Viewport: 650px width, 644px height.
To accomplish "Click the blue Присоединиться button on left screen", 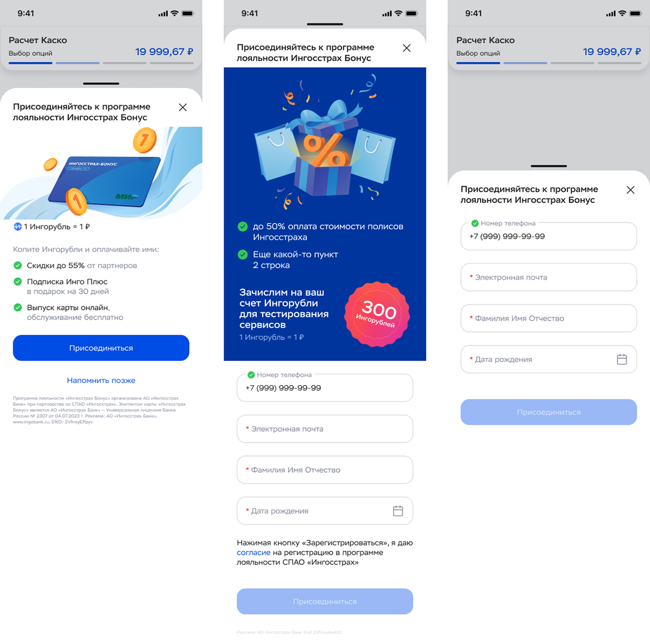I will click(101, 348).
